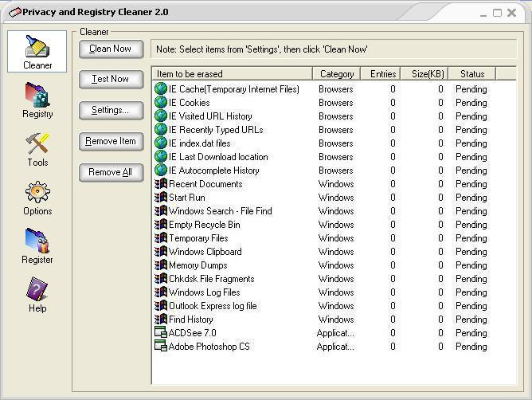
Task: Click Pending status of Recent Documents row
Action: [x=471, y=184]
